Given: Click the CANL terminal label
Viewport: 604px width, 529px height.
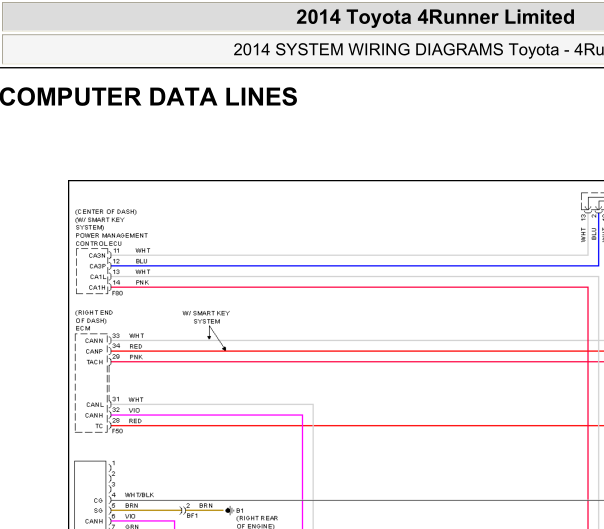Looking at the screenshot, I should [x=95, y=405].
